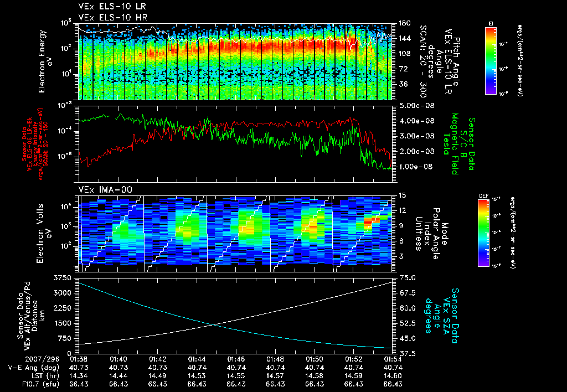
Task: Click the time label 01:40
Action: (x=118, y=359)
